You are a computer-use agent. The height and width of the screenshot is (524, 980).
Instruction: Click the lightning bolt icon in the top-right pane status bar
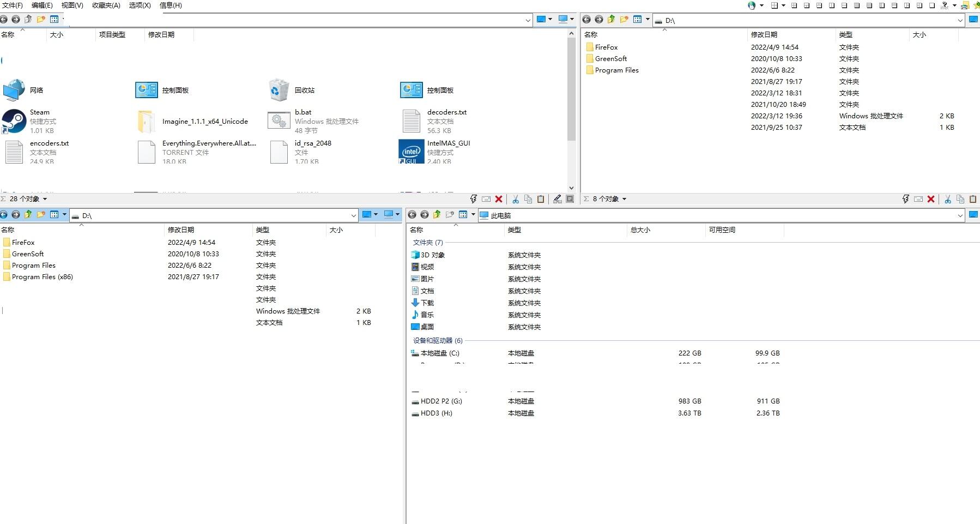pyautogui.click(x=905, y=199)
